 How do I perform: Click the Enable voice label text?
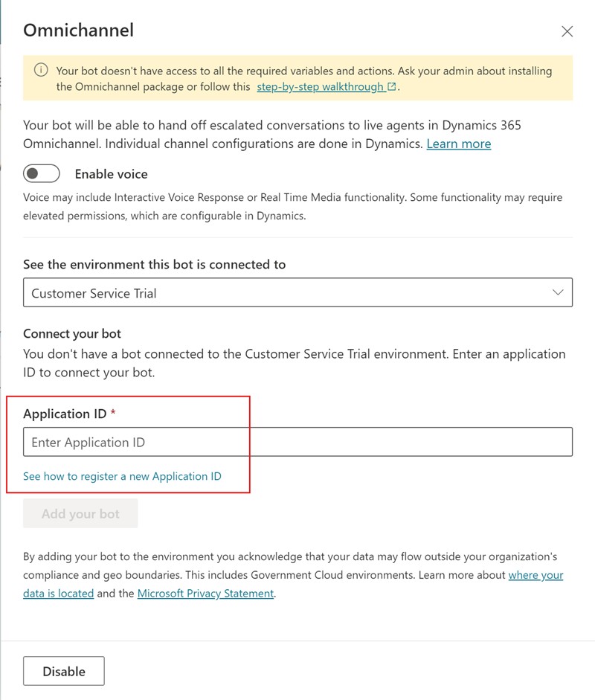(111, 174)
